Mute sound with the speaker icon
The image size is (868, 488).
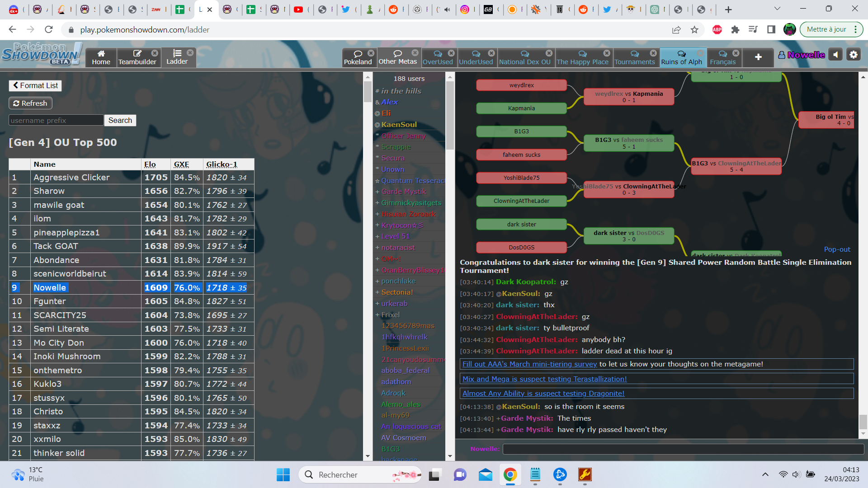pos(835,55)
